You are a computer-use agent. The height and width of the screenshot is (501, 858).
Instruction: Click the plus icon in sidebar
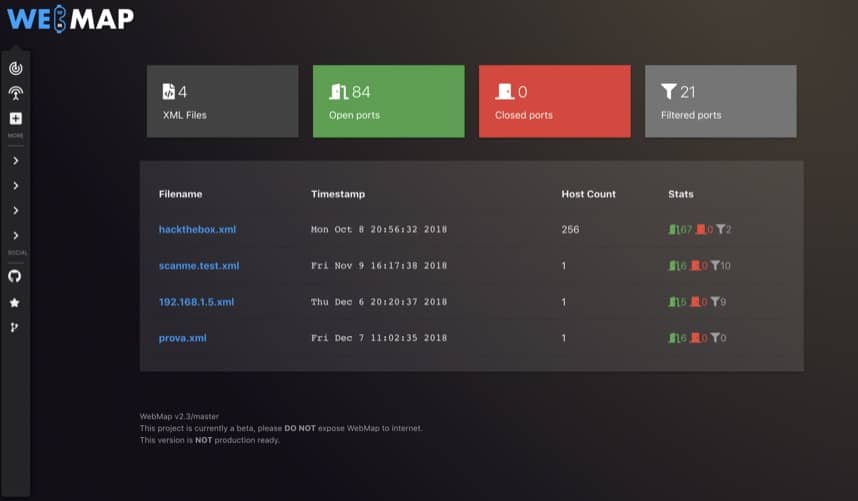[15, 119]
